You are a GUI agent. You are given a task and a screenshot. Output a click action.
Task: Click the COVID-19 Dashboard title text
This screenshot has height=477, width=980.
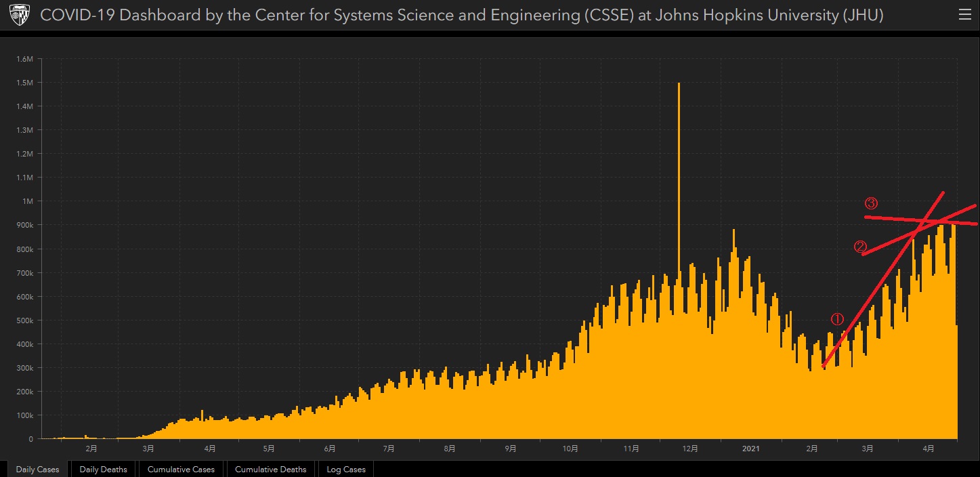point(461,15)
